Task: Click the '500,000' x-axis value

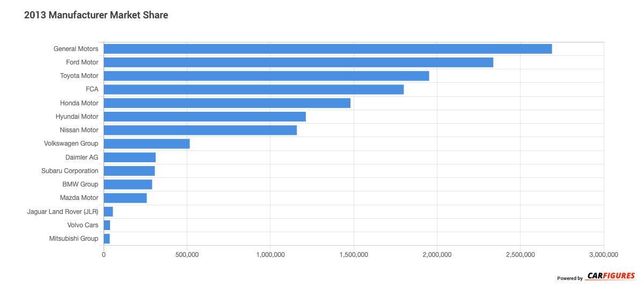Action: click(x=187, y=254)
